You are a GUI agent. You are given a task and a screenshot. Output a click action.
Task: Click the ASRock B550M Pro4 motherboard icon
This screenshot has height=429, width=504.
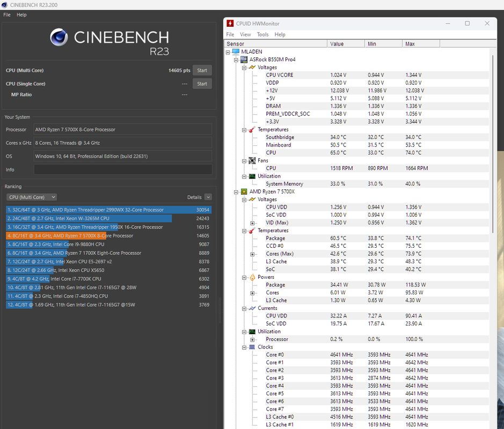coord(244,60)
